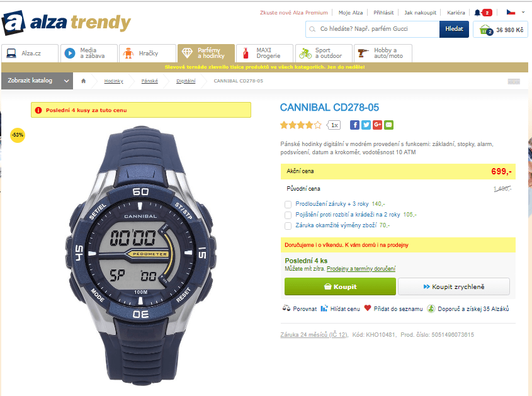Send product by email icon

pos(389,125)
